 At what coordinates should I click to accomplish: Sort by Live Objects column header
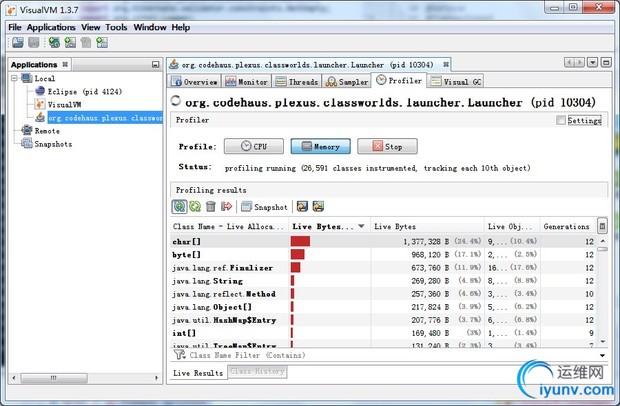click(x=512, y=227)
